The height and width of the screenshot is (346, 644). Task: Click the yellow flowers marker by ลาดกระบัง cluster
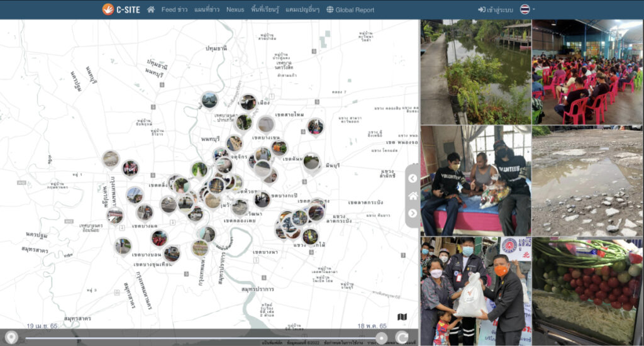click(x=310, y=237)
